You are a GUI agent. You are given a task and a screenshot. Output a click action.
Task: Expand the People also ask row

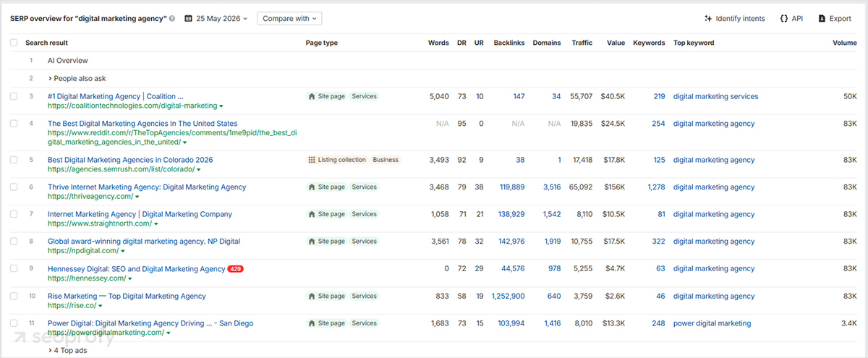[x=77, y=78]
